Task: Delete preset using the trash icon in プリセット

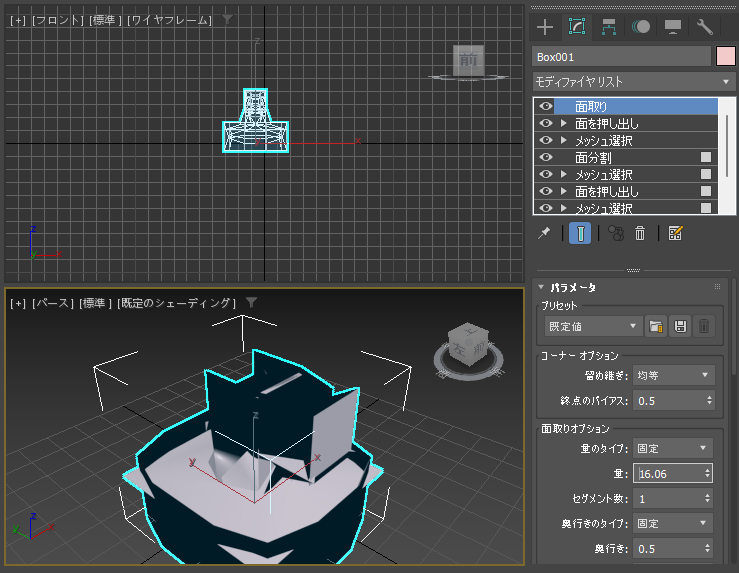Action: (704, 326)
